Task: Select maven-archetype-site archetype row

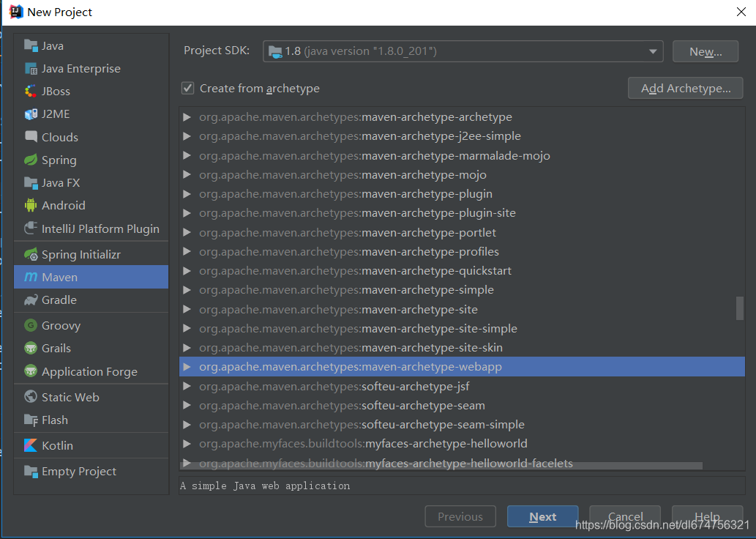Action: [462, 309]
